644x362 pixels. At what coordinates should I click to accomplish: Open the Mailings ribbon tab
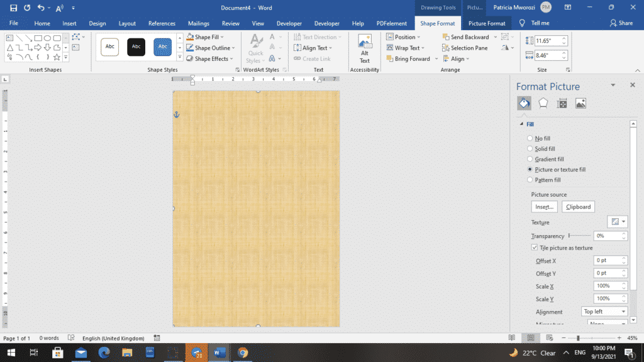(x=198, y=23)
